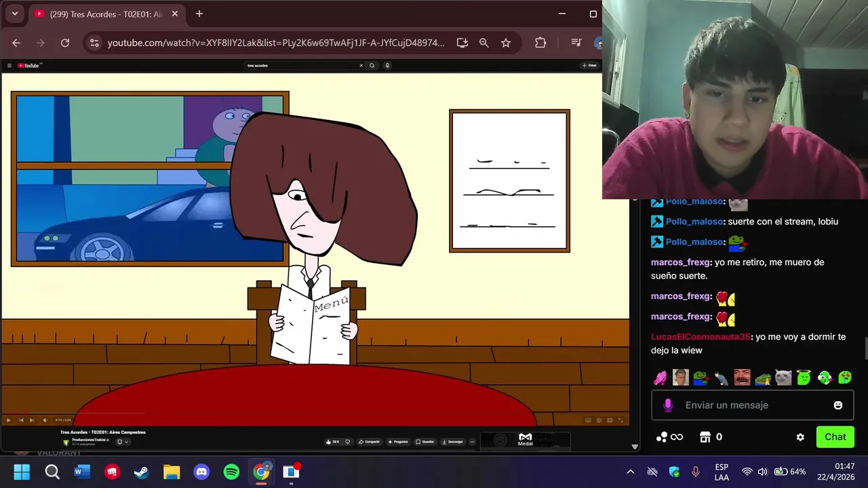
Task: Send the laughing man face emote
Action: coord(743,378)
